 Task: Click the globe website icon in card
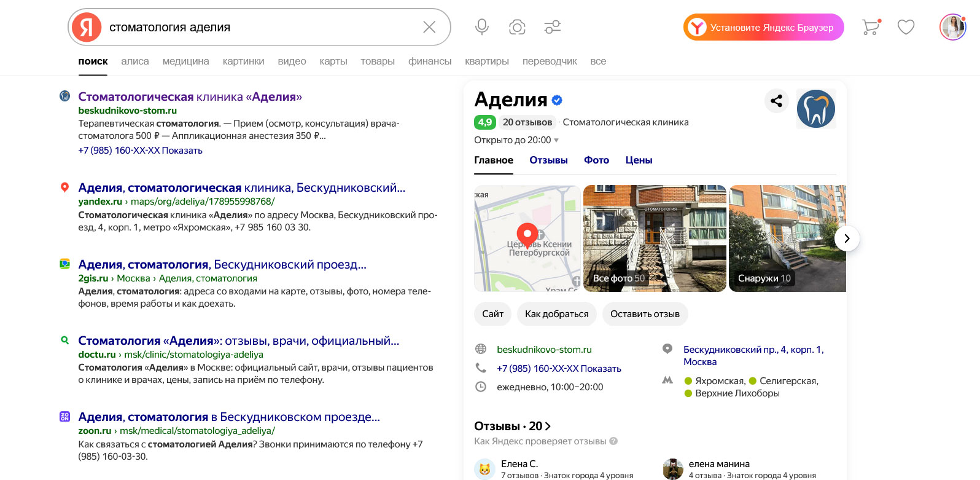point(481,349)
